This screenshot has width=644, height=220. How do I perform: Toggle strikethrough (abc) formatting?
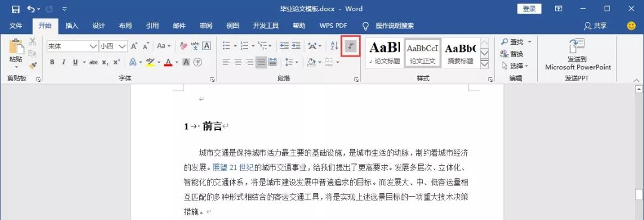94,63
